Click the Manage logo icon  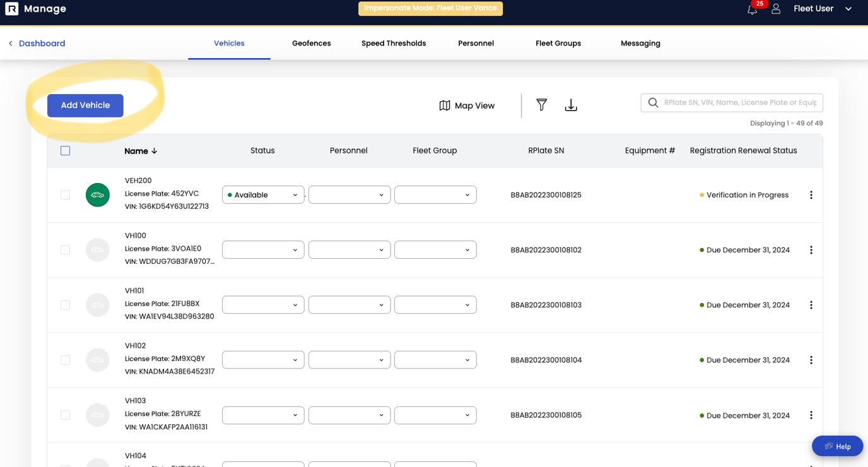pos(11,9)
